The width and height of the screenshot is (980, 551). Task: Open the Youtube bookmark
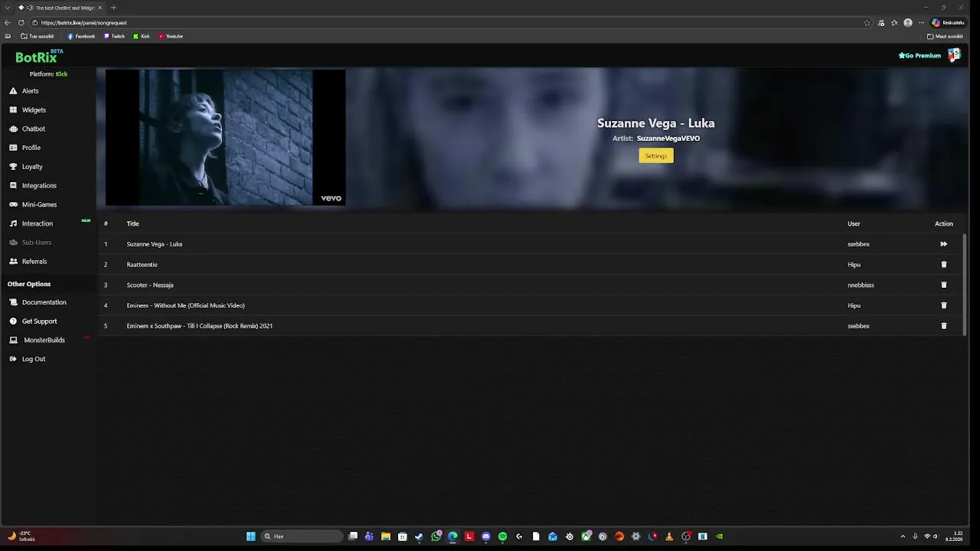[170, 36]
